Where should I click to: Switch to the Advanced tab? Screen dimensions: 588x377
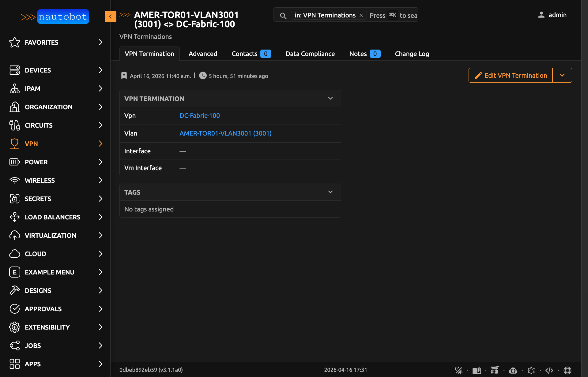click(x=203, y=54)
